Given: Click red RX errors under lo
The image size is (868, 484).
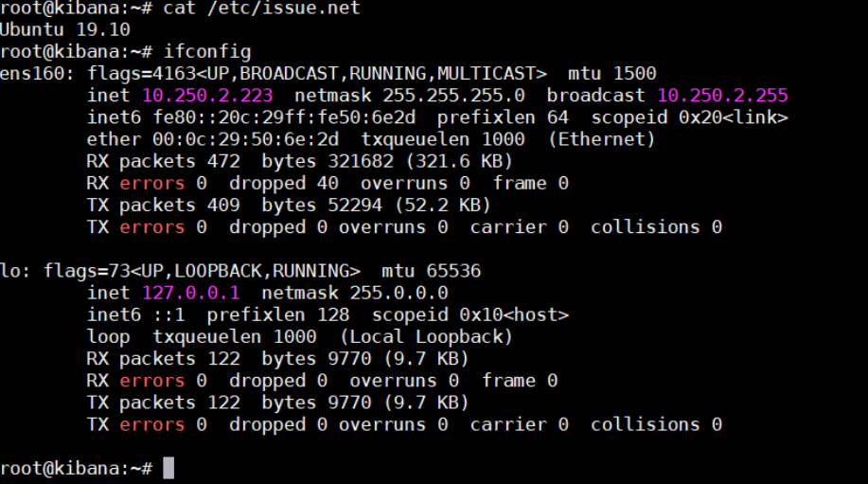Looking at the screenshot, I should coord(151,381).
